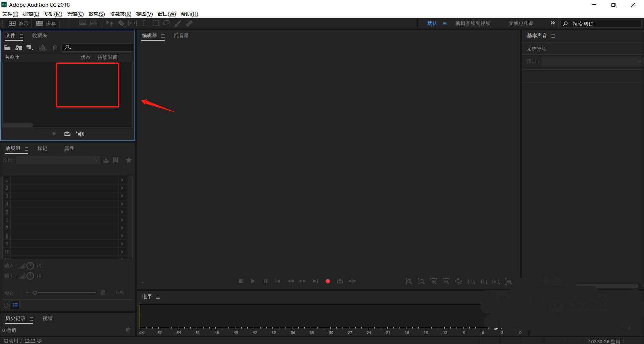The height and width of the screenshot is (344, 644).
Task: Open a file with the folder icon
Action: point(7,48)
